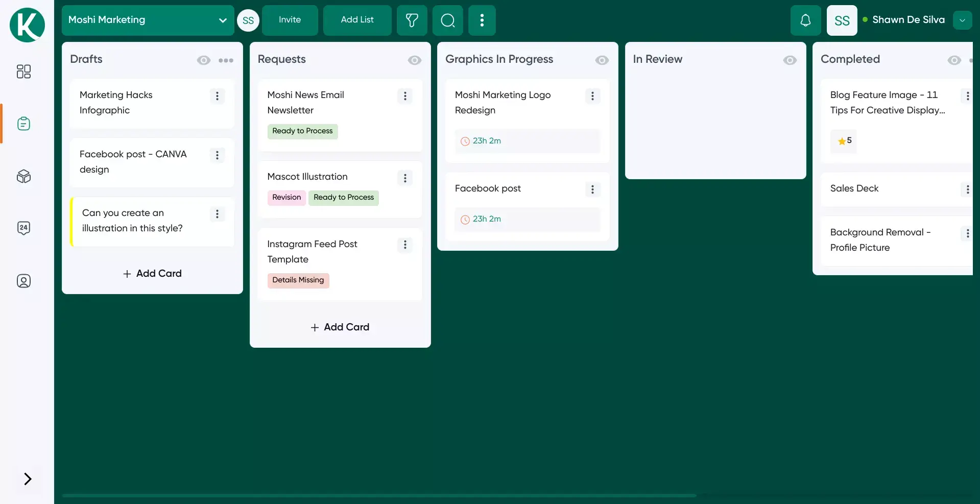Open the calendar icon in the sidebar
The image size is (980, 504).
coord(23,228)
